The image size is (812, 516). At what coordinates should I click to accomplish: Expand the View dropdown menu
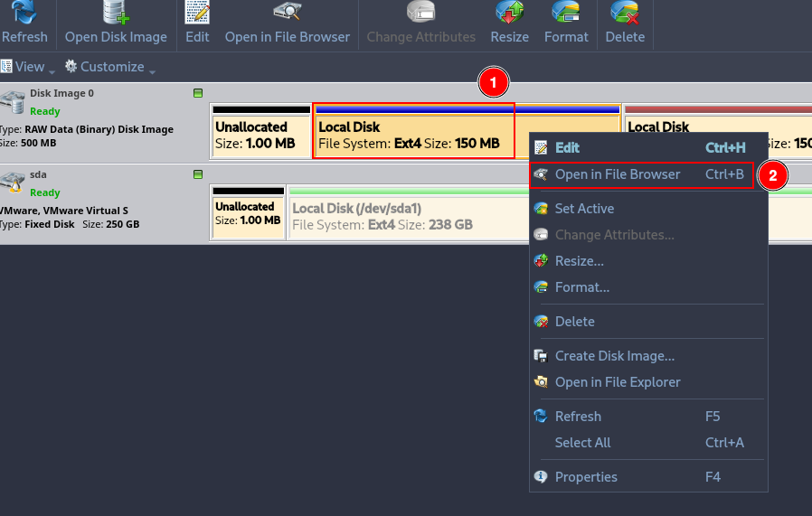coord(28,67)
